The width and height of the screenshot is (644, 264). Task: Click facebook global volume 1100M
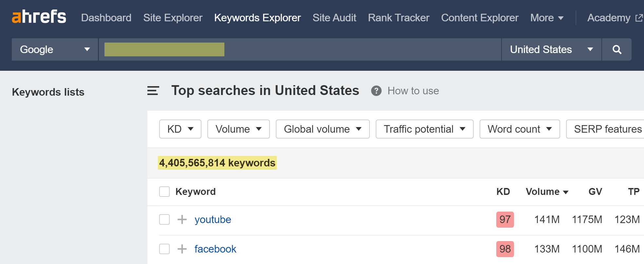pos(587,249)
